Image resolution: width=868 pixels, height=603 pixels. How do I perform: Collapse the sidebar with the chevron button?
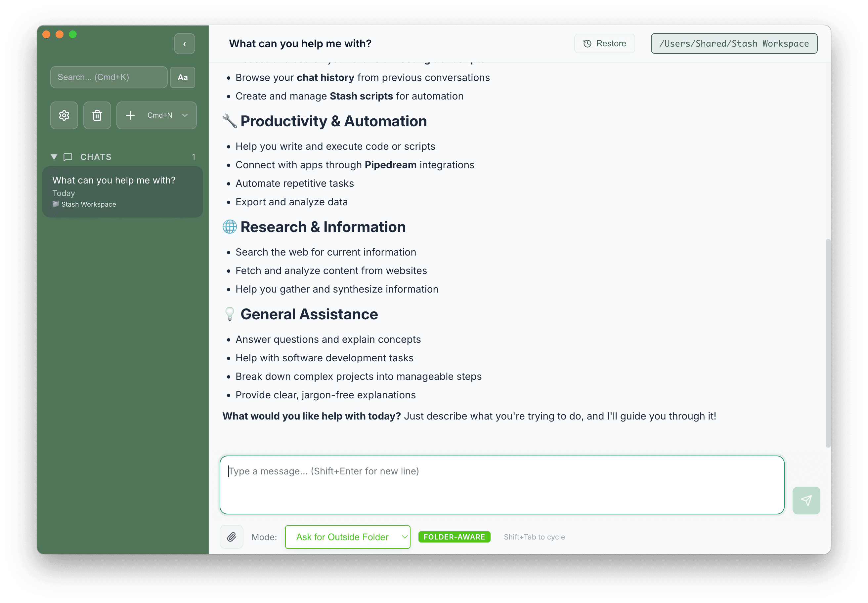184,44
